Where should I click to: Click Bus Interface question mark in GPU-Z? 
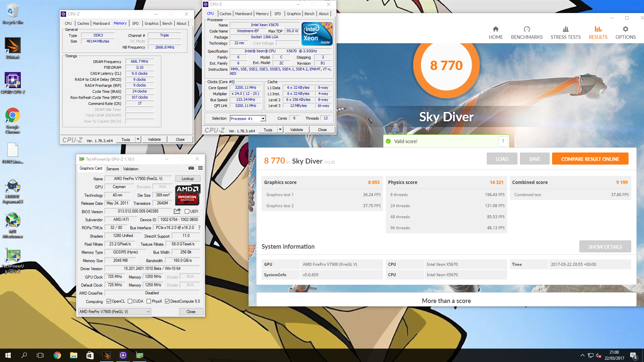pyautogui.click(x=199, y=228)
